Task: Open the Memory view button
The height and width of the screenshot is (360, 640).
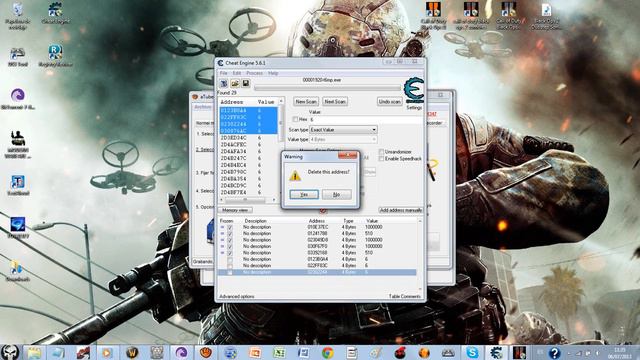Action: tap(235, 210)
